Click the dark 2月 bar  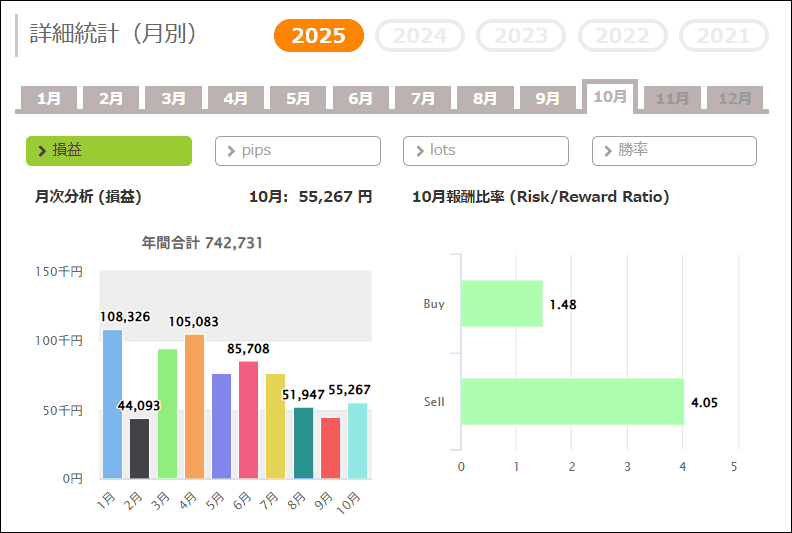tap(140, 448)
